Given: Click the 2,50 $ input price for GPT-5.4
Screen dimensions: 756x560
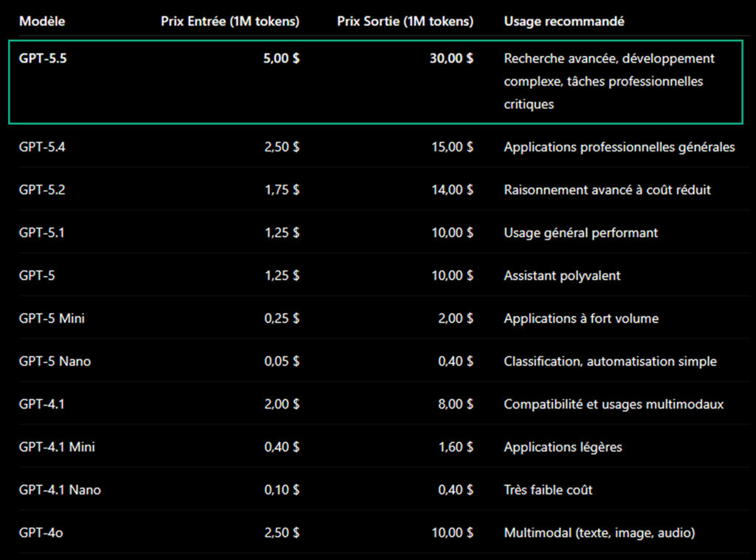Looking at the screenshot, I should click(282, 147).
